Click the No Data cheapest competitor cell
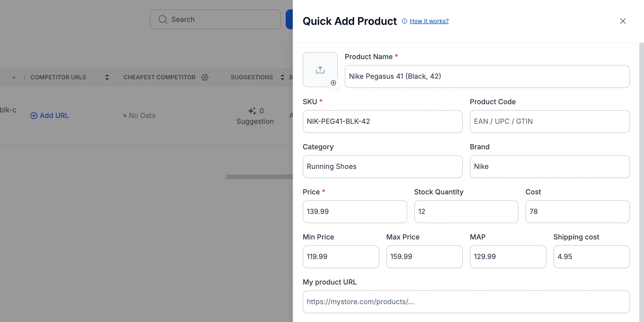 [139, 116]
